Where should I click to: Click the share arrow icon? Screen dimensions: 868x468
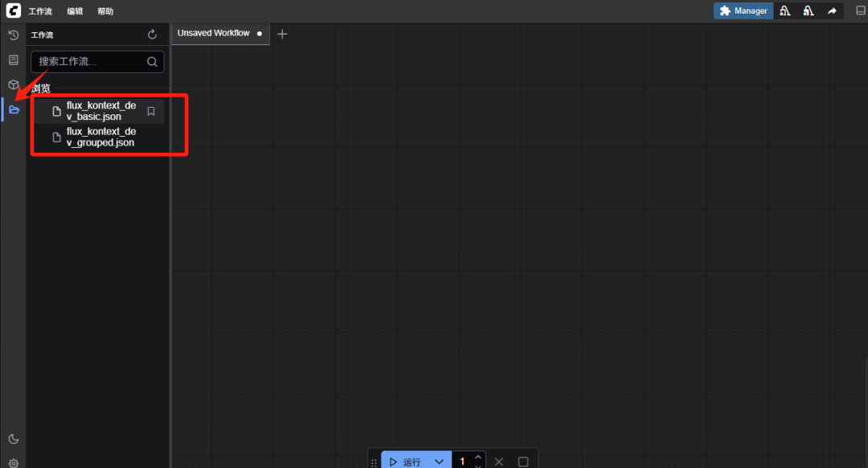click(x=832, y=10)
